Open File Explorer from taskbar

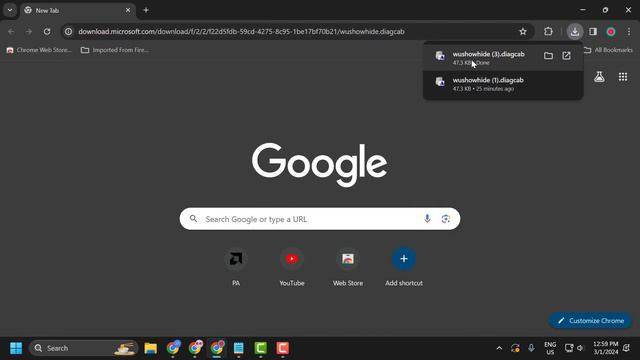pyautogui.click(x=151, y=348)
